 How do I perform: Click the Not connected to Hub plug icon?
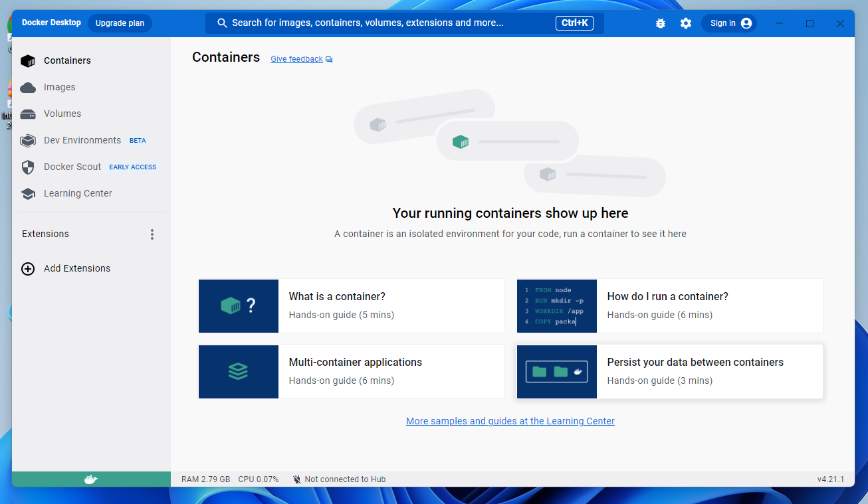[x=297, y=479]
